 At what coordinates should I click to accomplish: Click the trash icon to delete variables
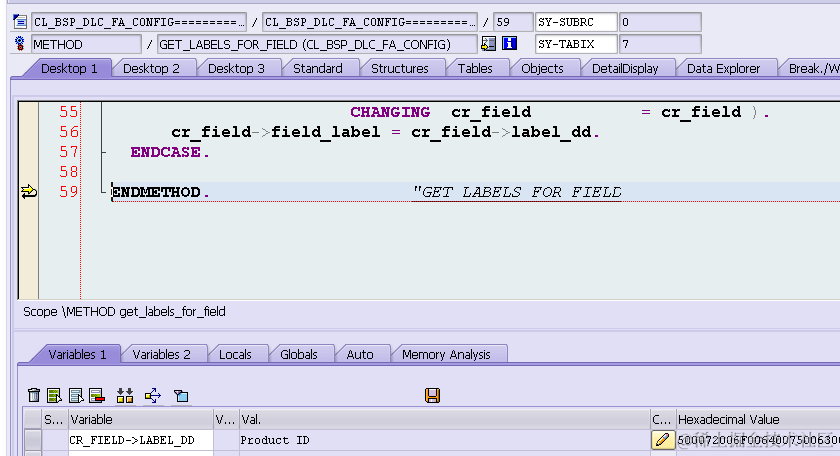pyautogui.click(x=34, y=395)
